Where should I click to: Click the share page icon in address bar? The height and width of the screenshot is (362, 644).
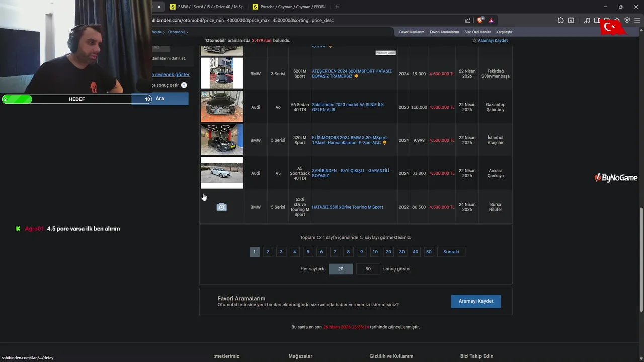click(x=468, y=20)
